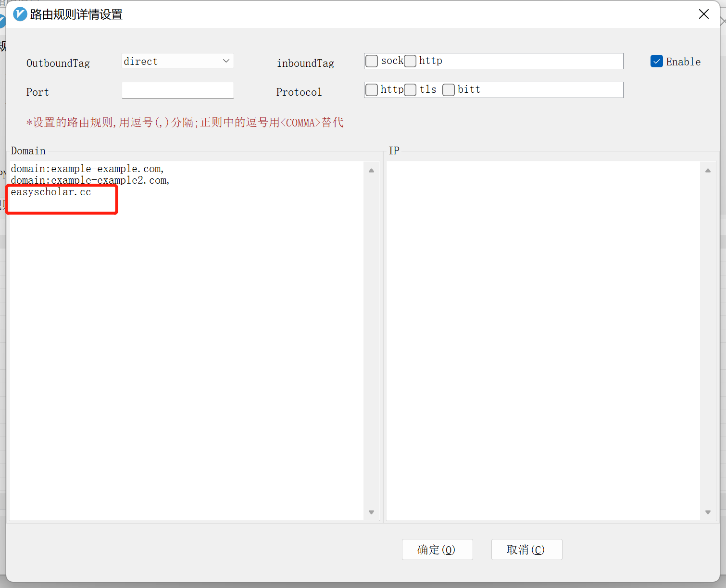This screenshot has height=588, width=726.
Task: Open the OutboundTag direct dropdown
Action: point(177,61)
